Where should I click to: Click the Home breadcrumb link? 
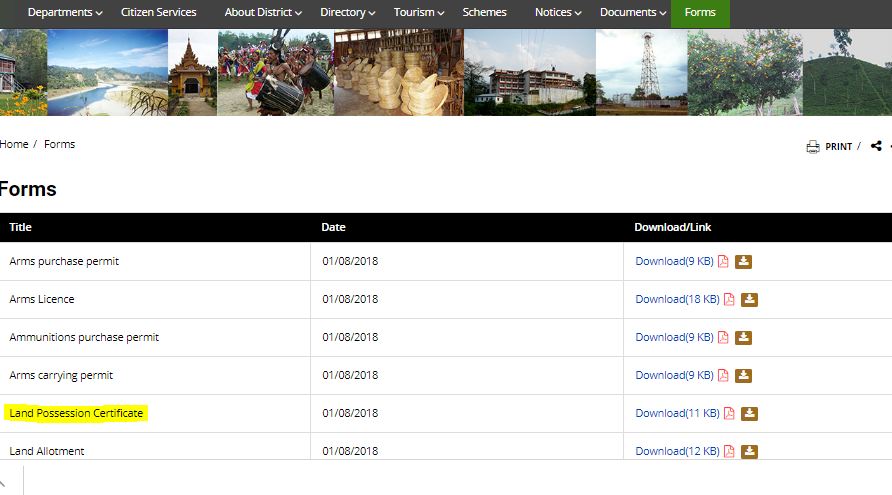14,144
